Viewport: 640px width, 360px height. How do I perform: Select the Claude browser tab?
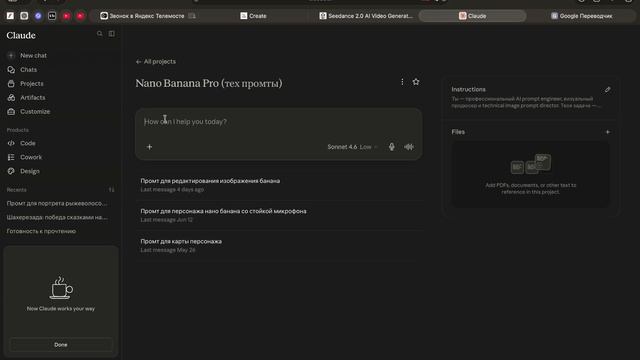pyautogui.click(x=472, y=16)
